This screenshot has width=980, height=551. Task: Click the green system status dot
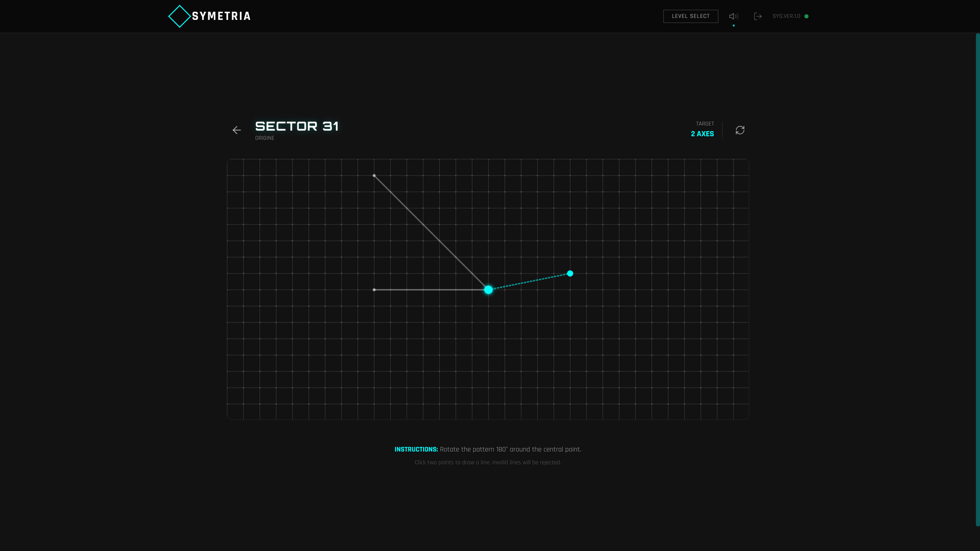806,16
